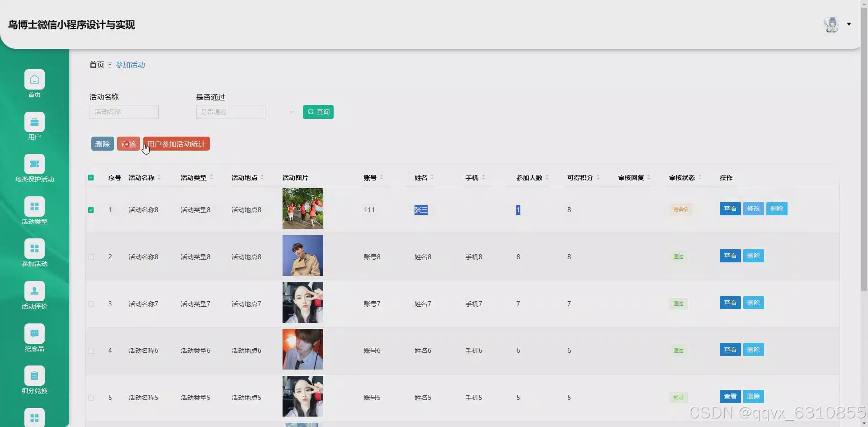Click 参加活动 breadcrumb link
This screenshot has width=868, height=427.
coord(130,65)
